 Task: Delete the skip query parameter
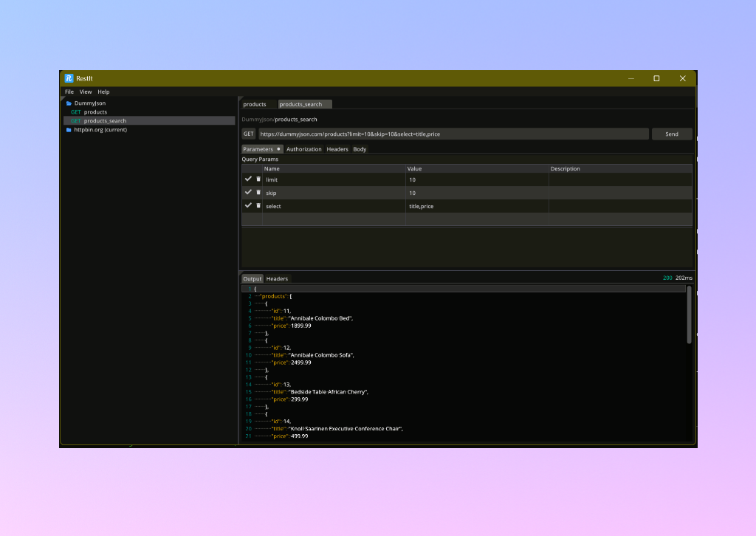pyautogui.click(x=258, y=192)
